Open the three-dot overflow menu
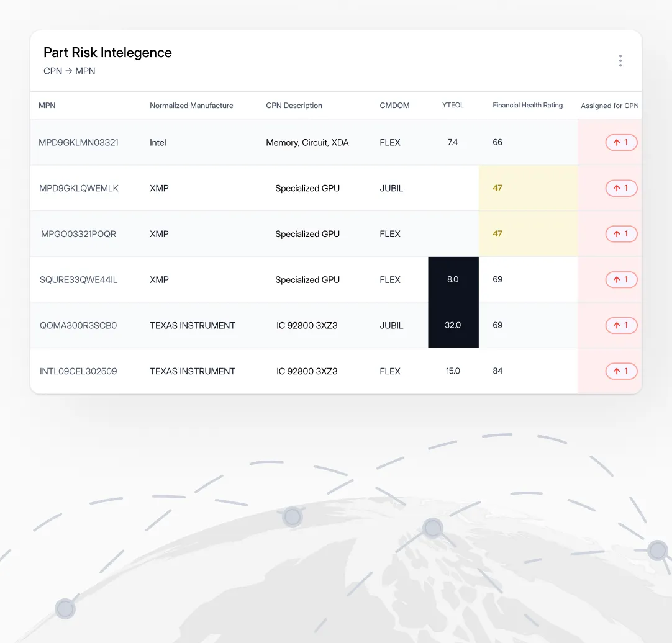The image size is (672, 643). pyautogui.click(x=620, y=60)
